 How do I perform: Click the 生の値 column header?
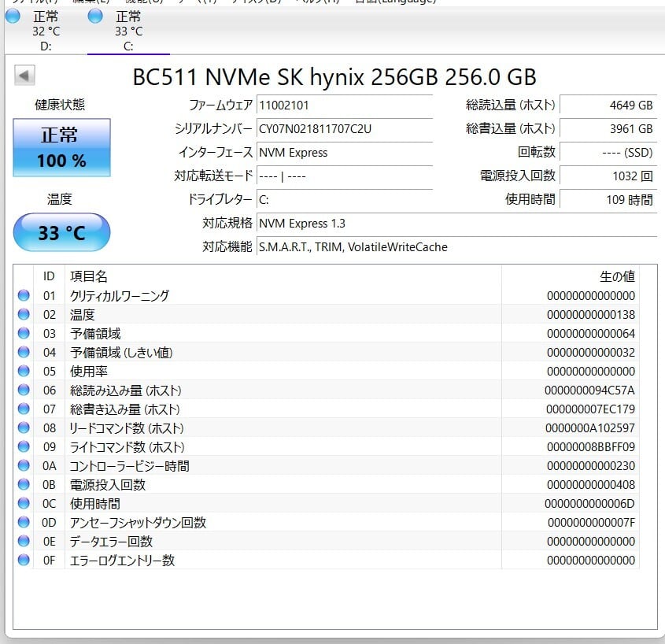(616, 276)
